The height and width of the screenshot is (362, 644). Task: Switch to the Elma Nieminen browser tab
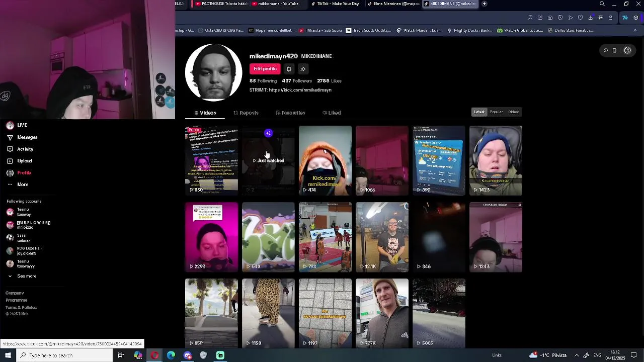[393, 4]
